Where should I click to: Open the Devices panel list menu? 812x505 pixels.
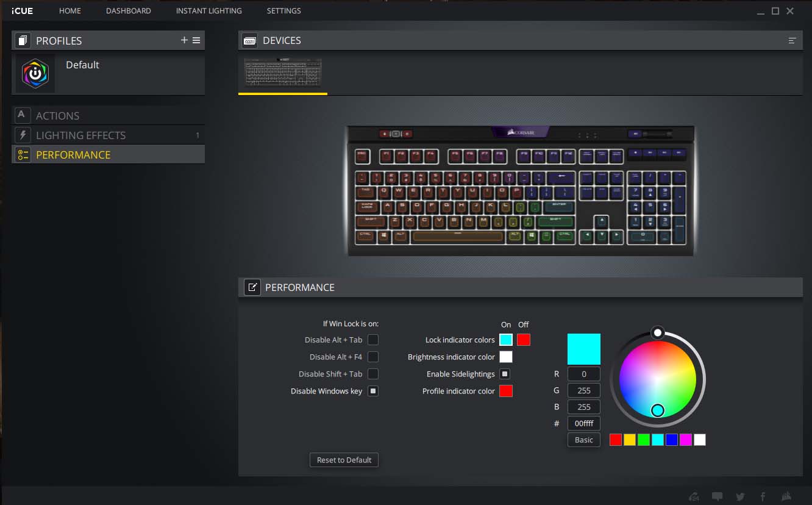[792, 40]
